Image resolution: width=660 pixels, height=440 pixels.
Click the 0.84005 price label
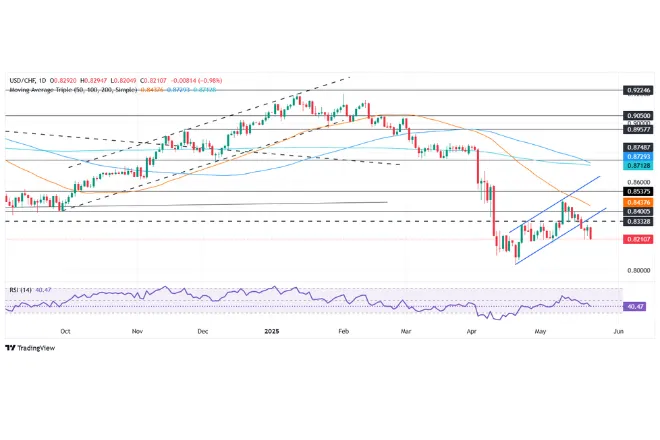(638, 212)
